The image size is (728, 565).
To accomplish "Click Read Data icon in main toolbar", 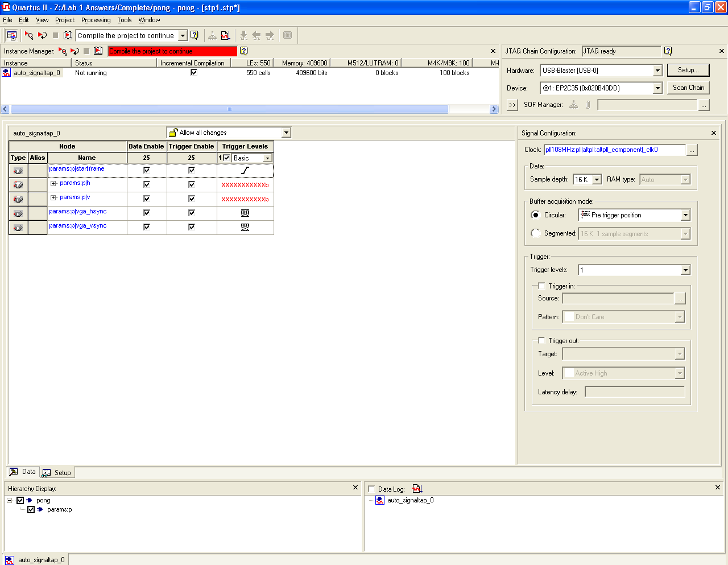I will pyautogui.click(x=68, y=35).
